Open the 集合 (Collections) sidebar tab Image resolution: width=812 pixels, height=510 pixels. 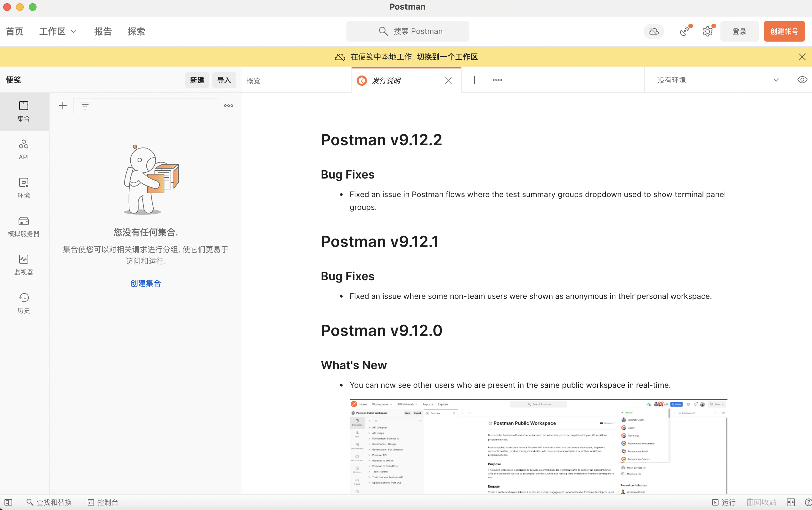click(x=24, y=111)
